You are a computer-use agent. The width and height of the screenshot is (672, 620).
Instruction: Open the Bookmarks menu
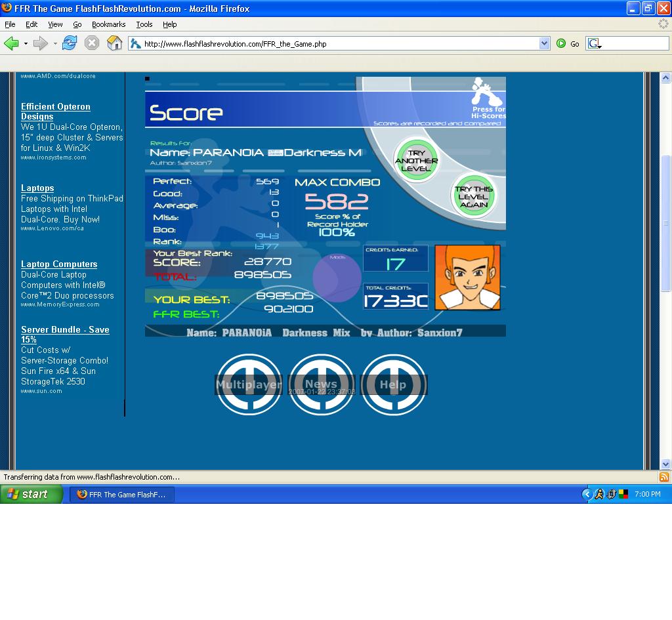tap(108, 24)
